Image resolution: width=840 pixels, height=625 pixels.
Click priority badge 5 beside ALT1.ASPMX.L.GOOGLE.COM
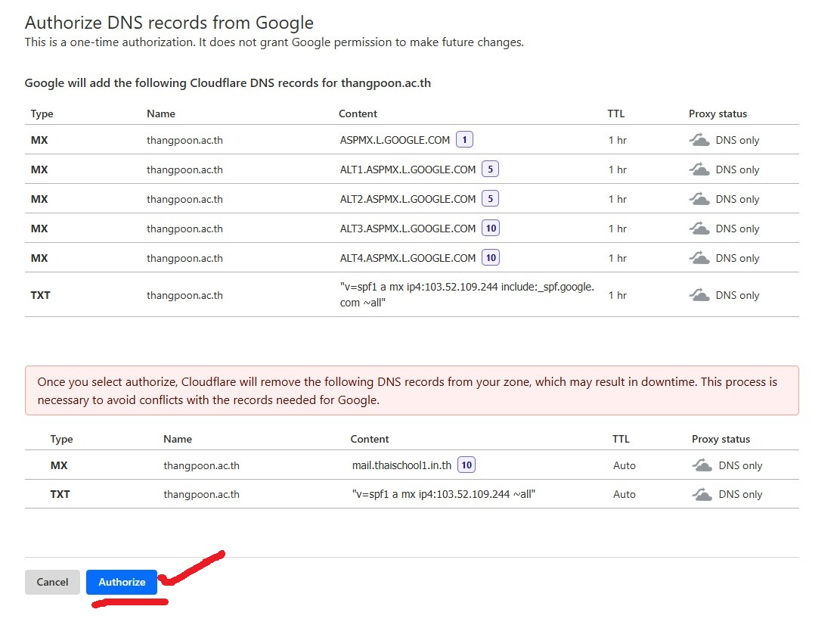click(x=491, y=169)
